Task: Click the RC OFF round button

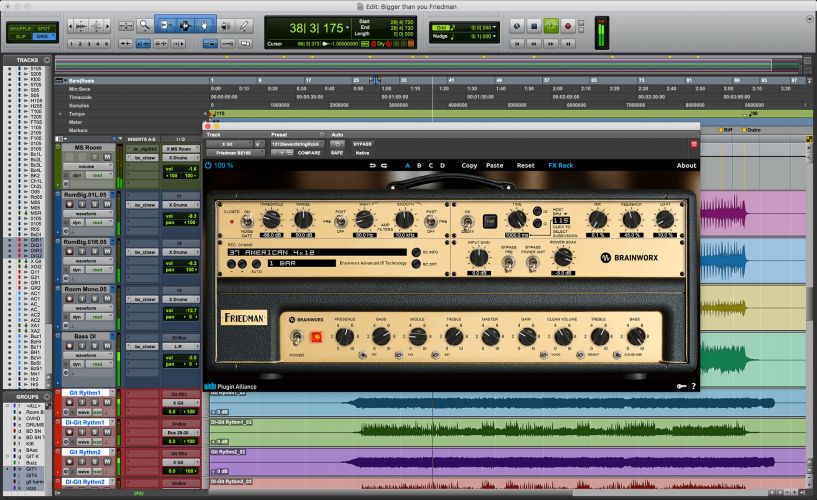Action: click(x=416, y=264)
